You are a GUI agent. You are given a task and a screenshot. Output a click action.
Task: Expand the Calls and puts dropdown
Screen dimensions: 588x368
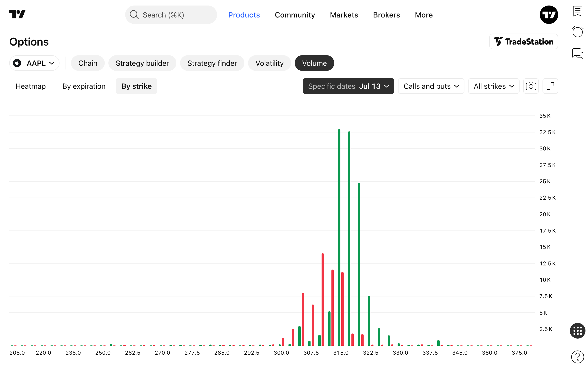point(431,86)
